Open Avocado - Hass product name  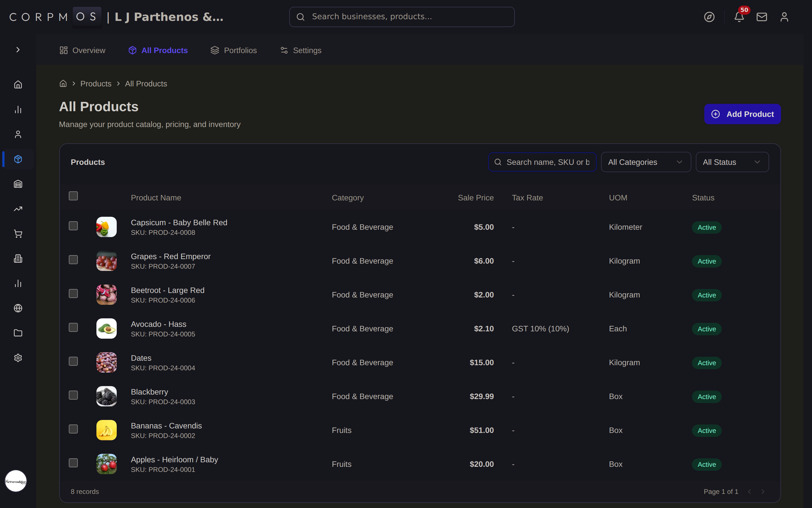coord(158,324)
